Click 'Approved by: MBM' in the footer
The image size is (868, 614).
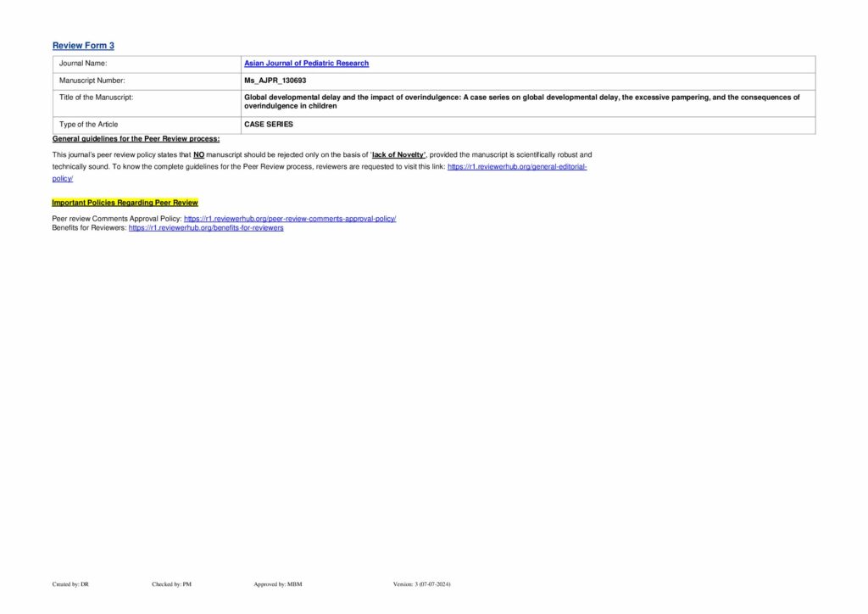pos(277,584)
